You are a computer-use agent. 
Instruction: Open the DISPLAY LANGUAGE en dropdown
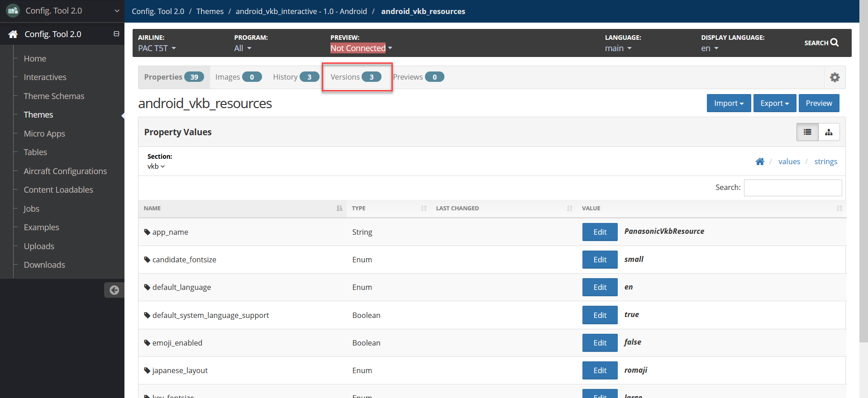pos(710,48)
